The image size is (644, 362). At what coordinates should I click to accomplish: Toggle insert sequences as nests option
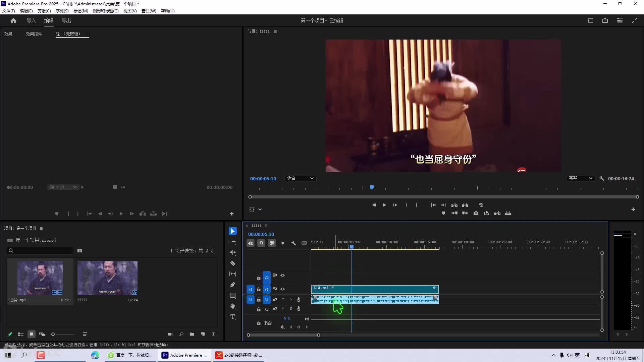click(251, 243)
